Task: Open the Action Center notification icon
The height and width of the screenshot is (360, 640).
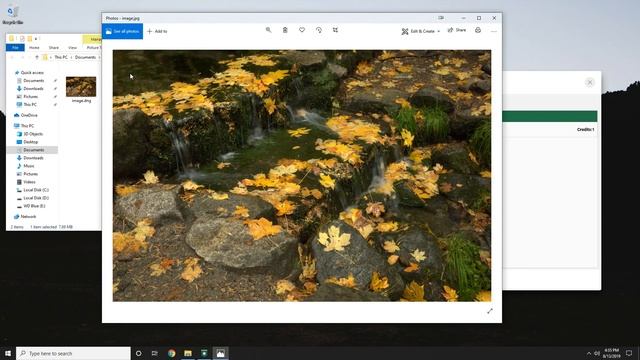Action: [x=629, y=353]
